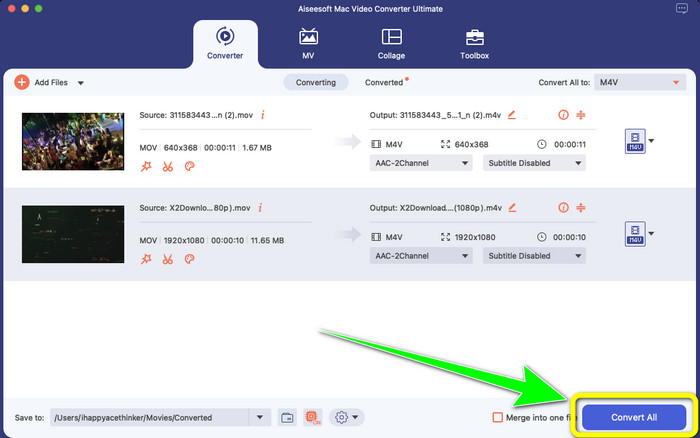Open the settings gear dropdown
The width and height of the screenshot is (700, 438).
click(347, 417)
